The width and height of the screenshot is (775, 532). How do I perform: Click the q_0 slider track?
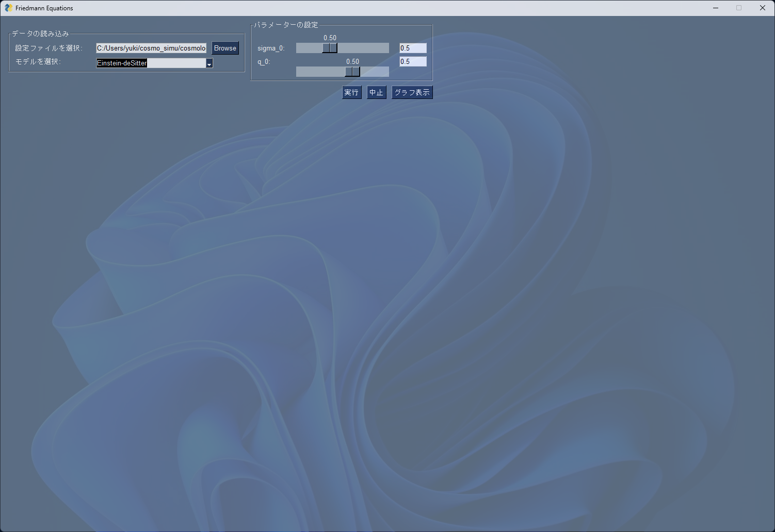click(320, 72)
